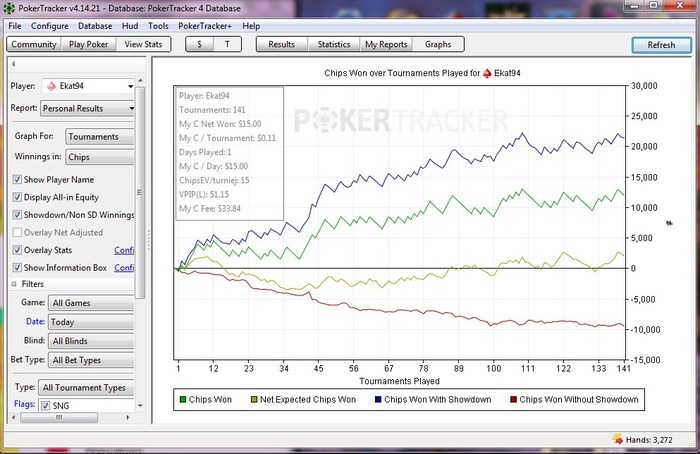Click the Hands count icon in status bar

617,439
